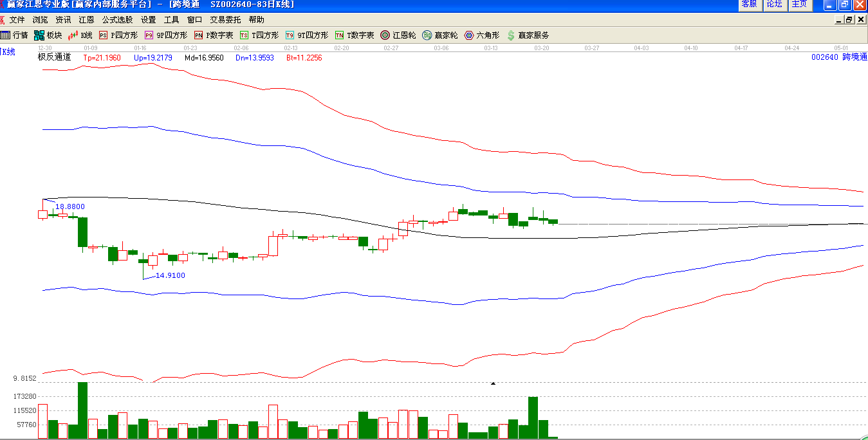Click the 主页 homepage button
This screenshot has height=440, width=868.
pyautogui.click(x=799, y=5)
